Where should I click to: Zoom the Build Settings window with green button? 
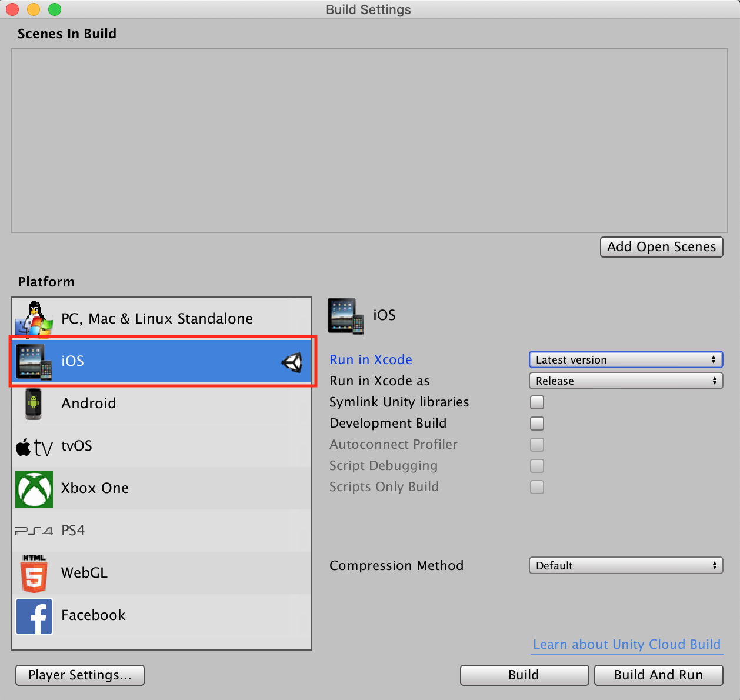(x=55, y=9)
